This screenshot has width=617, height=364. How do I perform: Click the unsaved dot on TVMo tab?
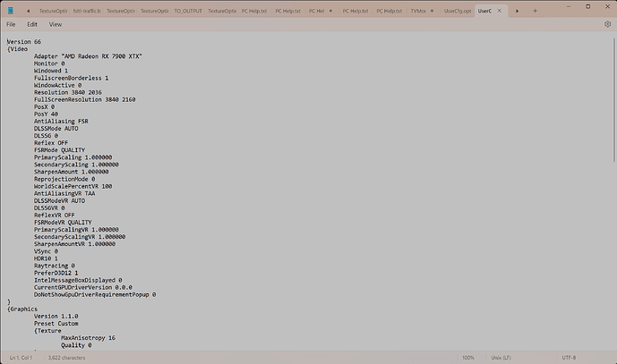(432, 11)
